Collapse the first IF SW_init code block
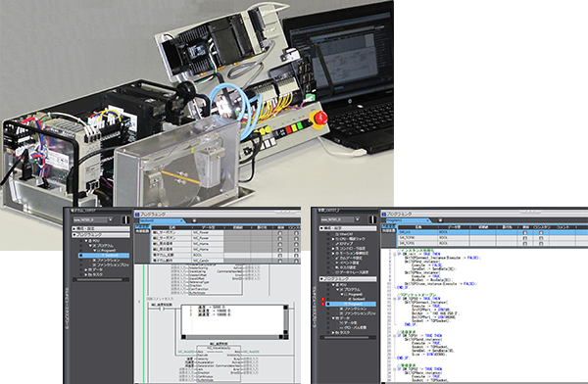 coord(394,255)
